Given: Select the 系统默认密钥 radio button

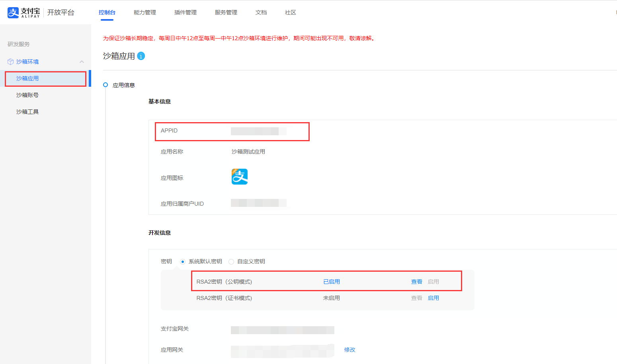Looking at the screenshot, I should [183, 261].
